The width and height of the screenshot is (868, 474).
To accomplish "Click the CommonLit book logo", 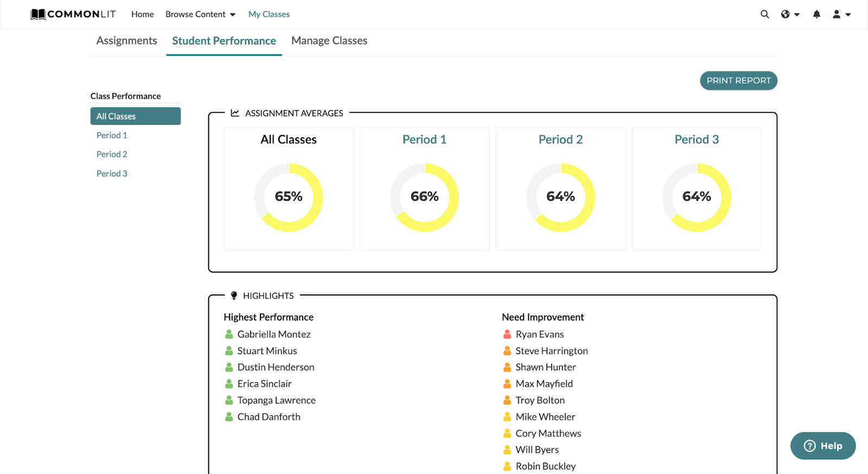I will point(38,15).
